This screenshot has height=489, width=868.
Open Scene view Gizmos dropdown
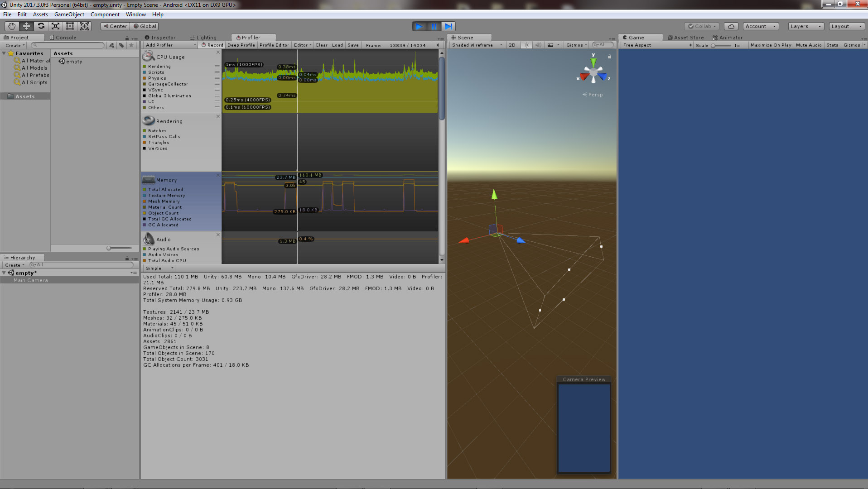point(576,45)
